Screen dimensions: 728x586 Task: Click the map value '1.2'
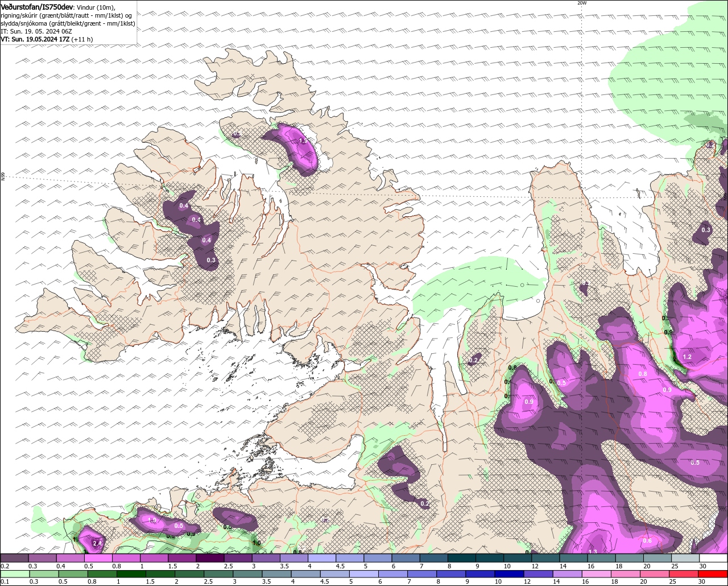[x=687, y=357]
